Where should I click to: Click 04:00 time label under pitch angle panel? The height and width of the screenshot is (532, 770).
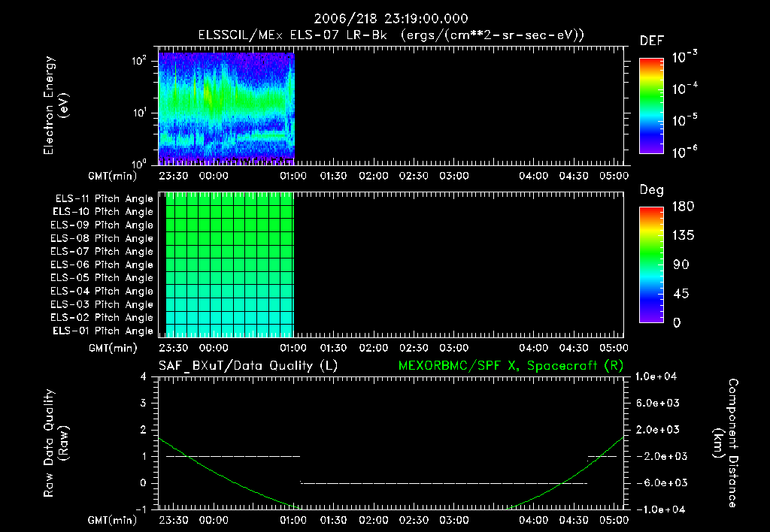(x=534, y=348)
